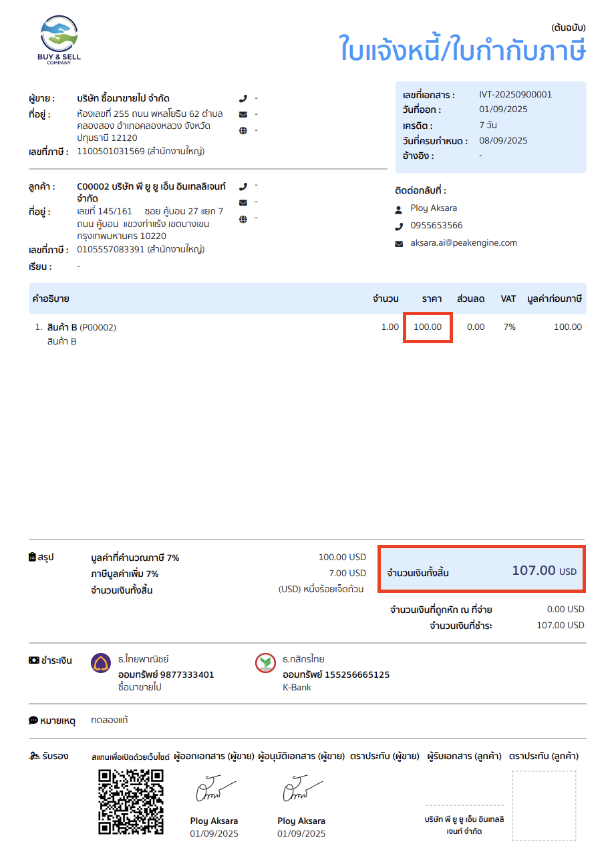Click the seller phone icon

point(243,98)
